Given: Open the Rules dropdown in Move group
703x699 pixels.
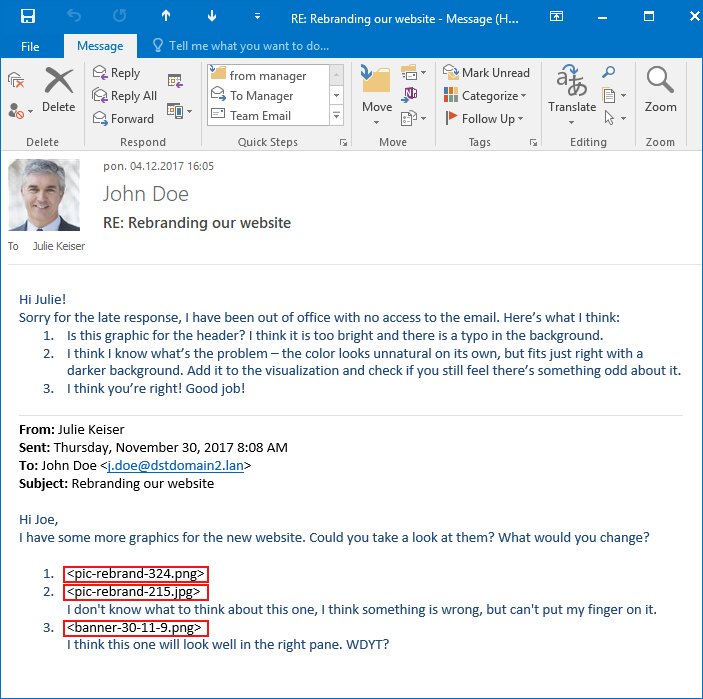Looking at the screenshot, I should [413, 72].
